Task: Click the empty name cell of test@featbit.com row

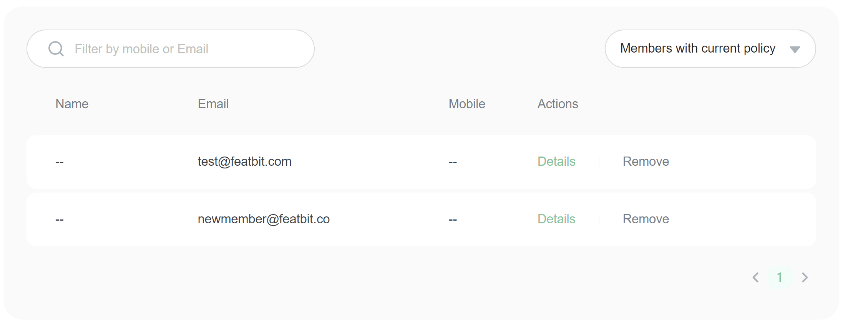Action: [60, 162]
